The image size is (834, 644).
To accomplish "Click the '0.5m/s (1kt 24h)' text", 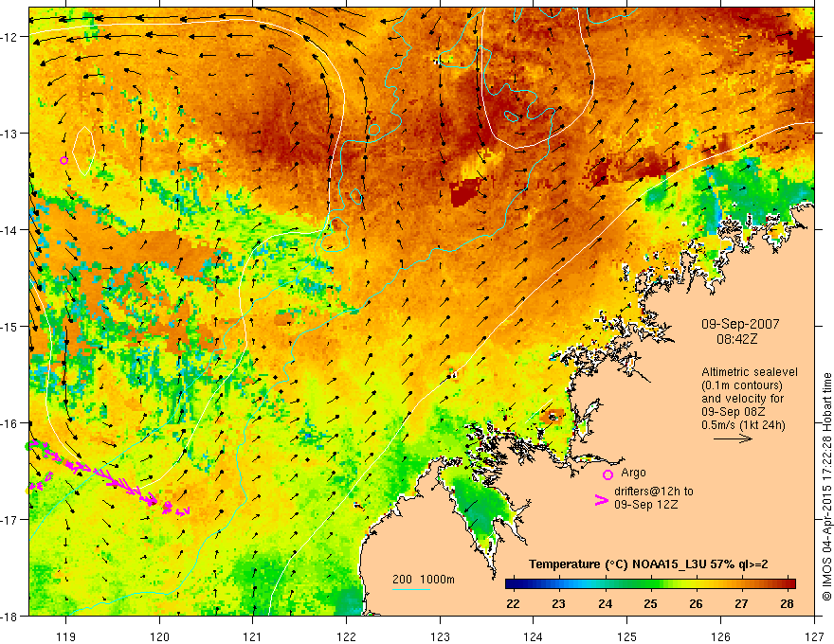I will [744, 425].
